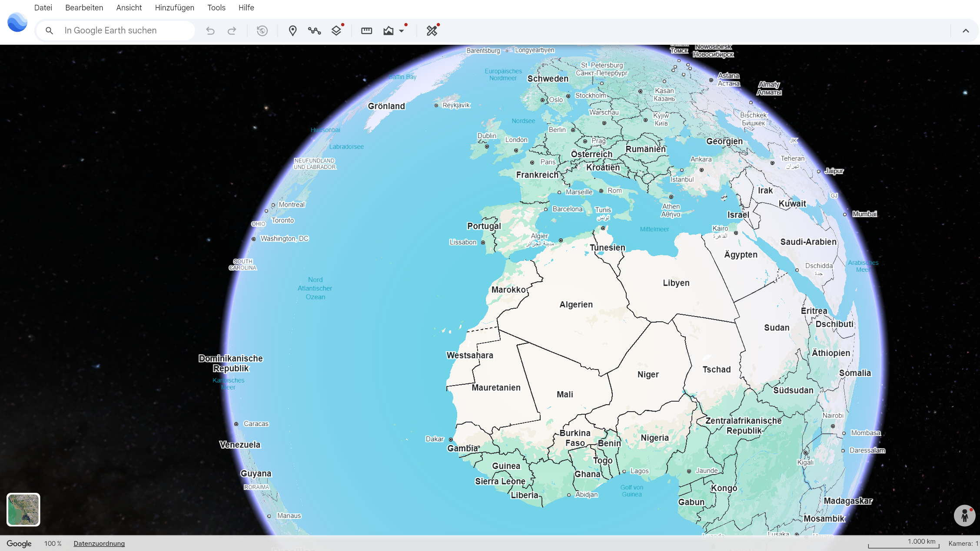
Task: Click the Tschad country label
Action: click(x=717, y=370)
